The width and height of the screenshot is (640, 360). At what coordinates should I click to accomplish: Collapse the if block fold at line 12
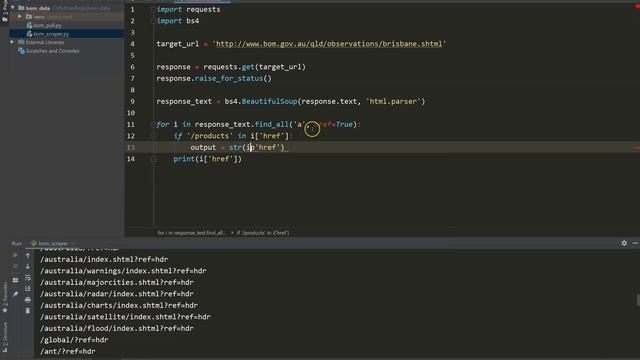[153, 136]
